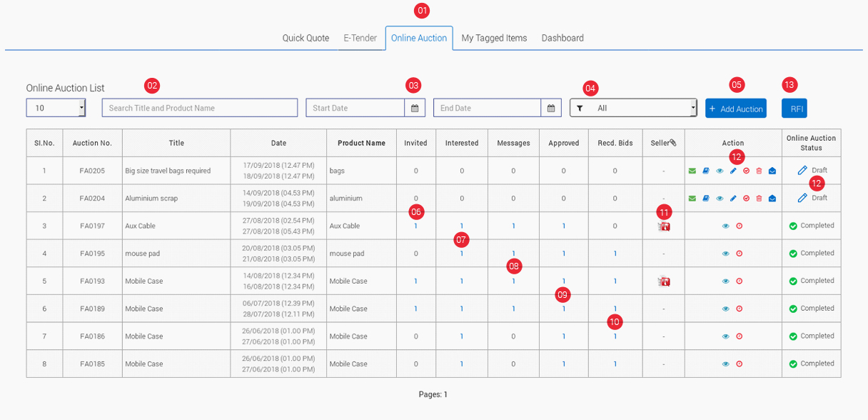Edit auction FA0204 with the pencil icon

pyautogui.click(x=733, y=199)
